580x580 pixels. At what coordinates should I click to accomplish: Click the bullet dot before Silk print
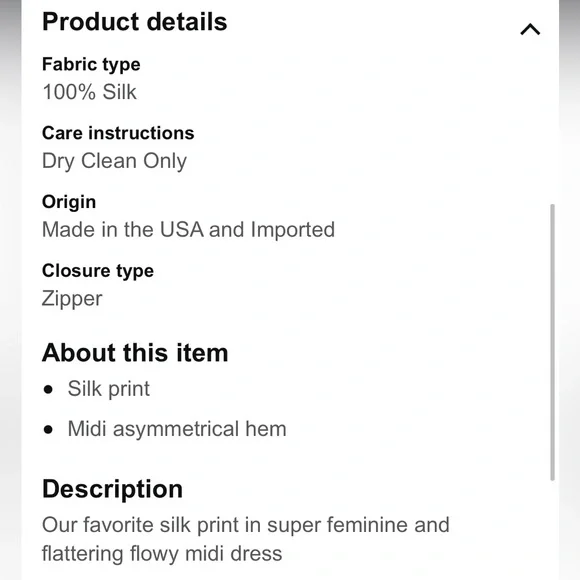(48, 389)
